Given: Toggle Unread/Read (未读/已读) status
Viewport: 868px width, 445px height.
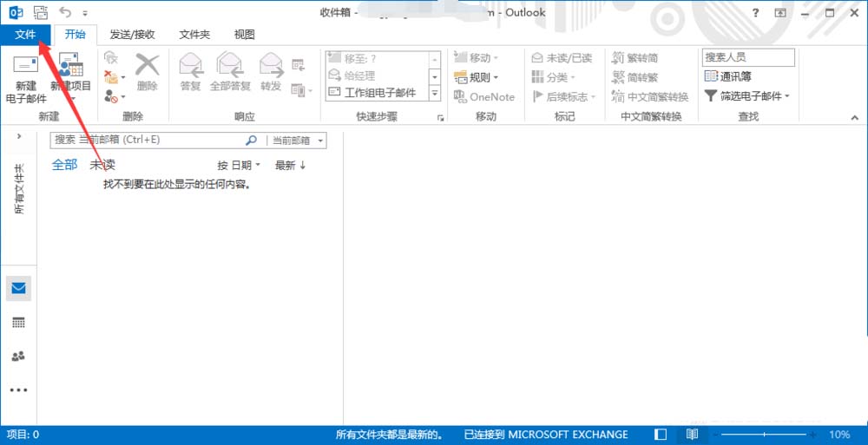Looking at the screenshot, I should tap(562, 57).
